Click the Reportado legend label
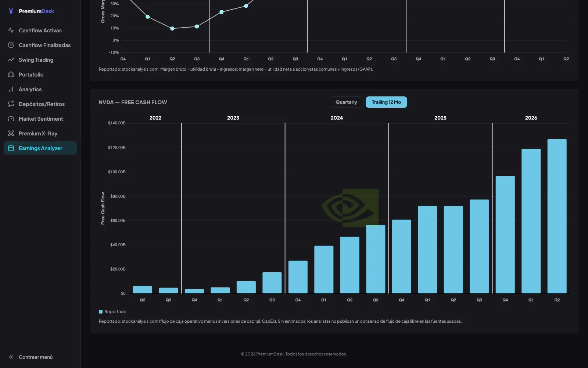Viewport: 588px width, 368px height. (x=115, y=312)
